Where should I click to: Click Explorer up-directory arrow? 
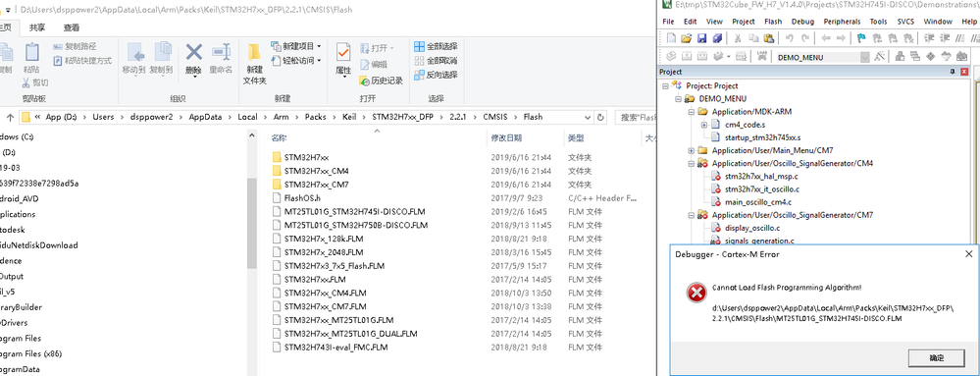tap(11, 117)
